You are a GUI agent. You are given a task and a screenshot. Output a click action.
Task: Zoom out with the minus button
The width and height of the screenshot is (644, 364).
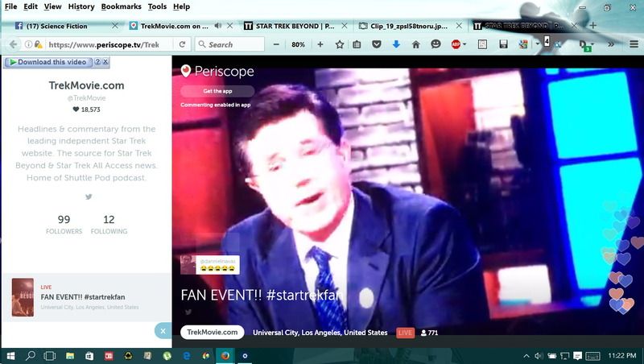pyautogui.click(x=276, y=44)
